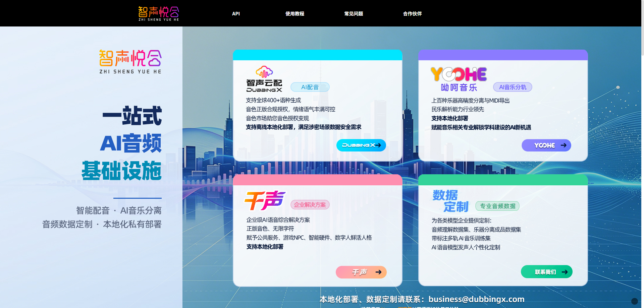This screenshot has height=308, width=644.
Task: Click the page vertical scrollbar thumb
Action: pos(642,27)
